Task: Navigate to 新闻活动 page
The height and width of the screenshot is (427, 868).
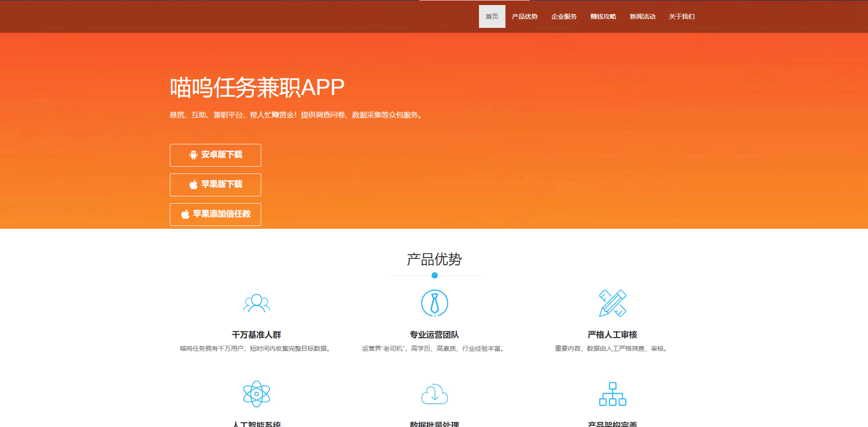Action: (x=642, y=16)
